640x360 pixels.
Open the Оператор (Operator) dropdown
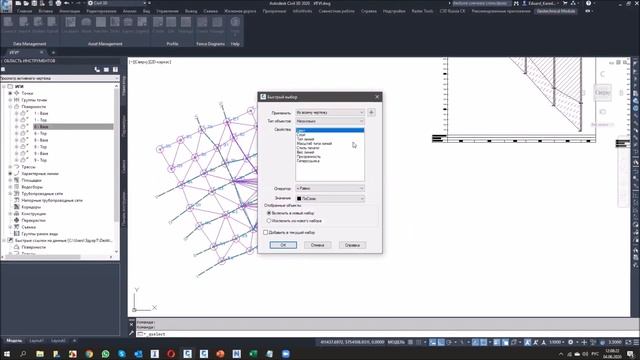click(330, 188)
